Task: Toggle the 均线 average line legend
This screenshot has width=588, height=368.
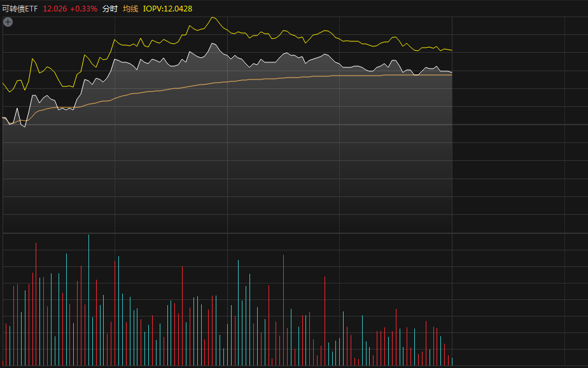Action: (x=130, y=9)
